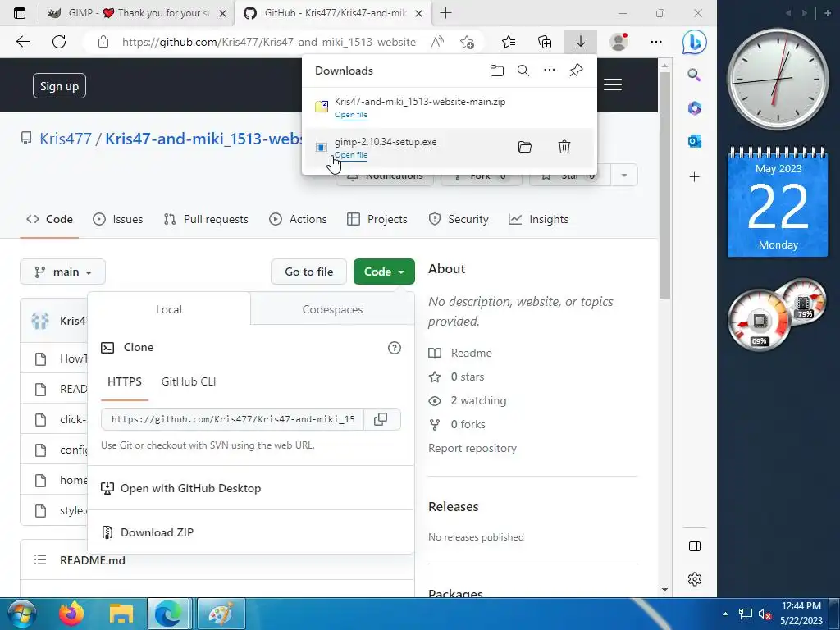Click the Kris477 owner link

coord(66,139)
